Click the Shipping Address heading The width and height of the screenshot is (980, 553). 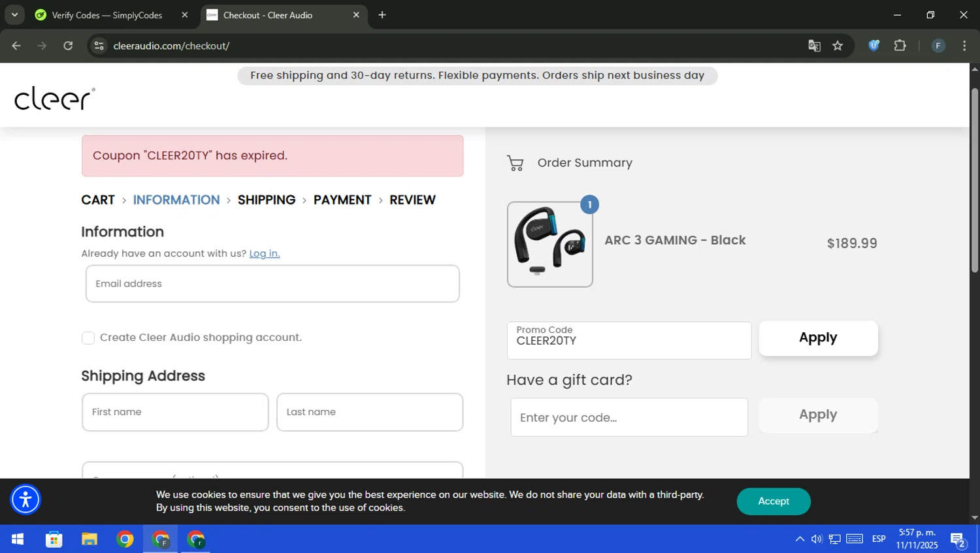pos(143,376)
